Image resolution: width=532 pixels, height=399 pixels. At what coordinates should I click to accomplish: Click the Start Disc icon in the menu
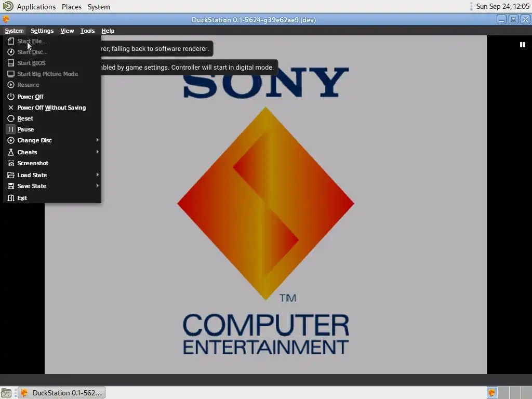point(11,52)
